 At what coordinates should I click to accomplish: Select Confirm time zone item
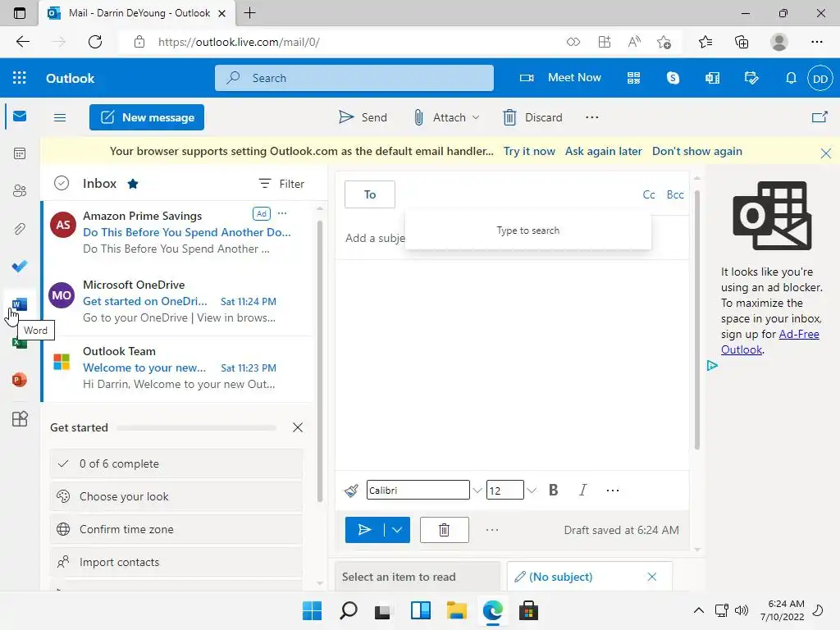(x=177, y=529)
